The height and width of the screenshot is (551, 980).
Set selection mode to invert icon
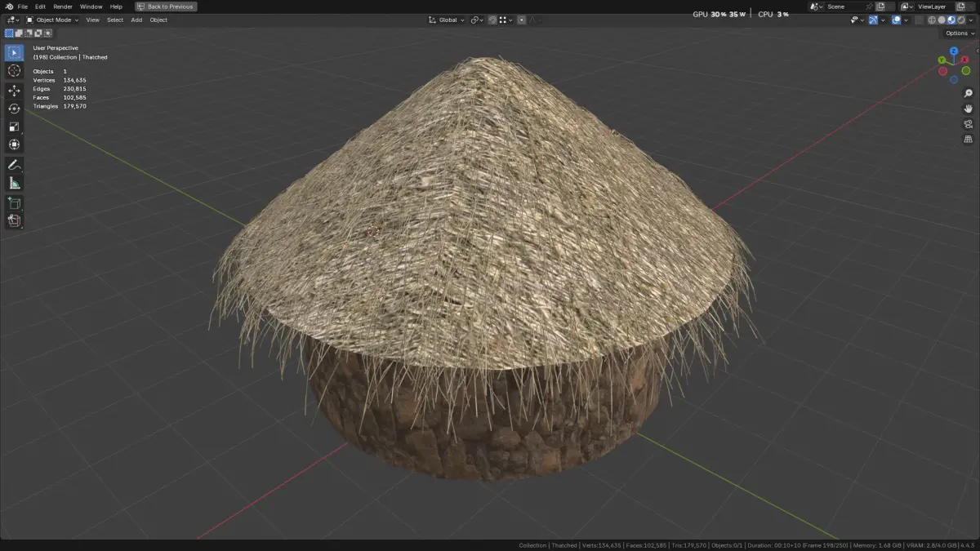pos(38,33)
